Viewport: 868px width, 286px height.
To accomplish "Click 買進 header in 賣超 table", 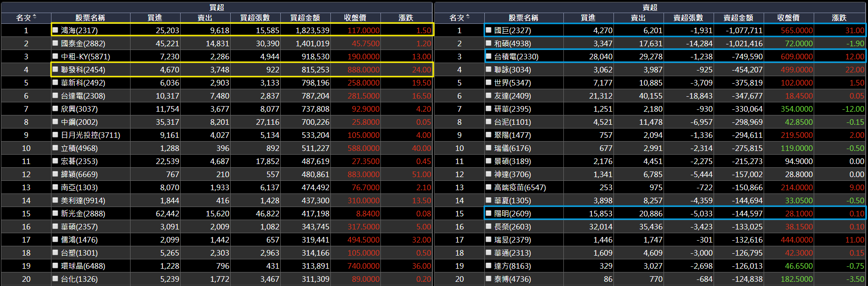I will point(588,18).
